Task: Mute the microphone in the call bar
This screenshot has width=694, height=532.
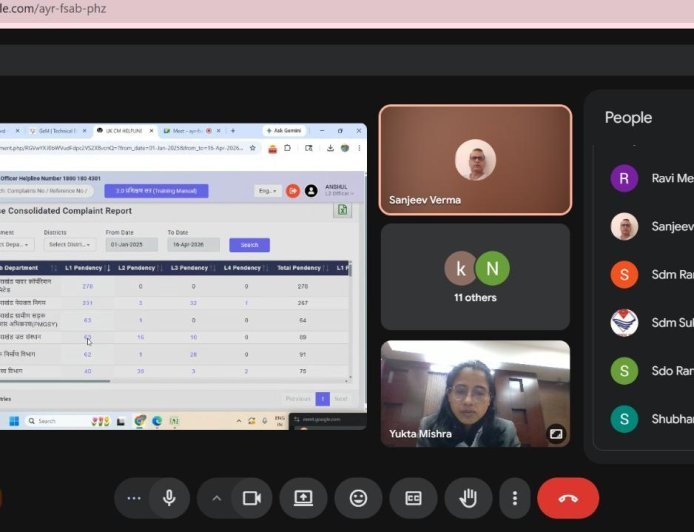Action: pos(170,498)
